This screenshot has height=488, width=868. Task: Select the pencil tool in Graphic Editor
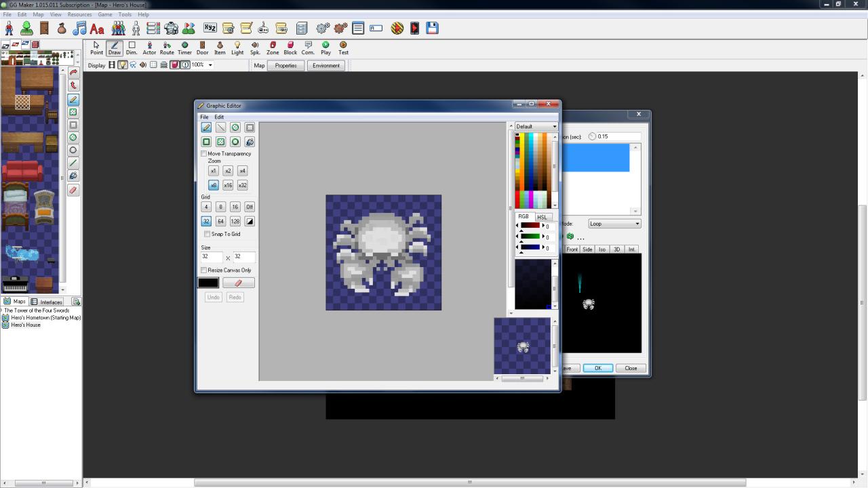(x=206, y=127)
